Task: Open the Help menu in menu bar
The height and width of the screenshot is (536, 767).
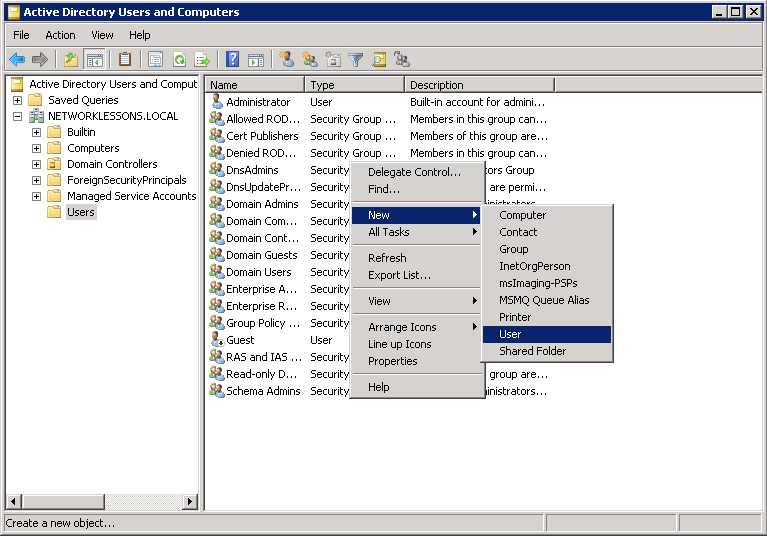Action: coord(139,35)
